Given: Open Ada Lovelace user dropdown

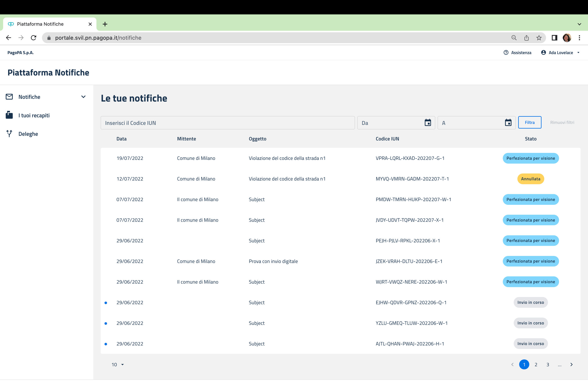Looking at the screenshot, I should (x=560, y=52).
